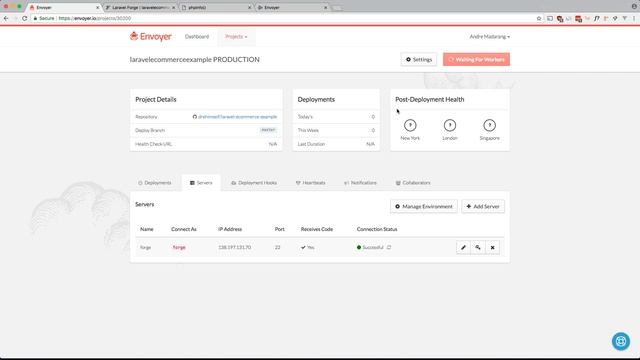Viewport: 640px width, 360px height.
Task: Delete the forge server
Action: click(493, 247)
